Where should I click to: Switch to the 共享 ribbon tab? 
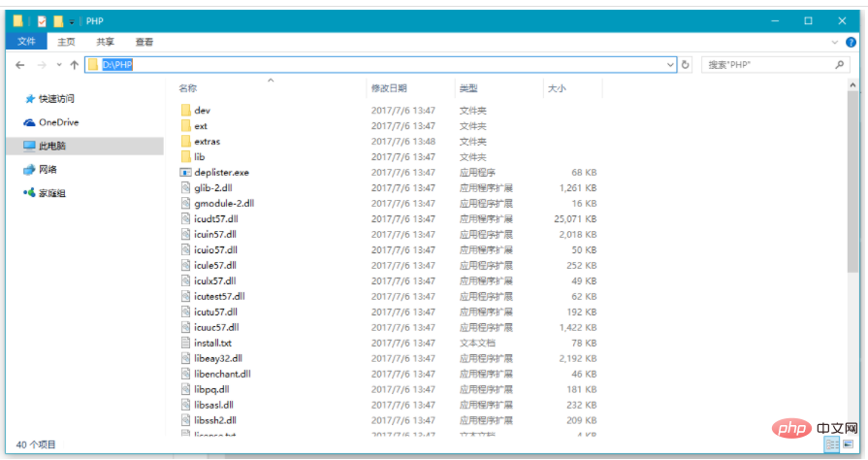point(105,42)
